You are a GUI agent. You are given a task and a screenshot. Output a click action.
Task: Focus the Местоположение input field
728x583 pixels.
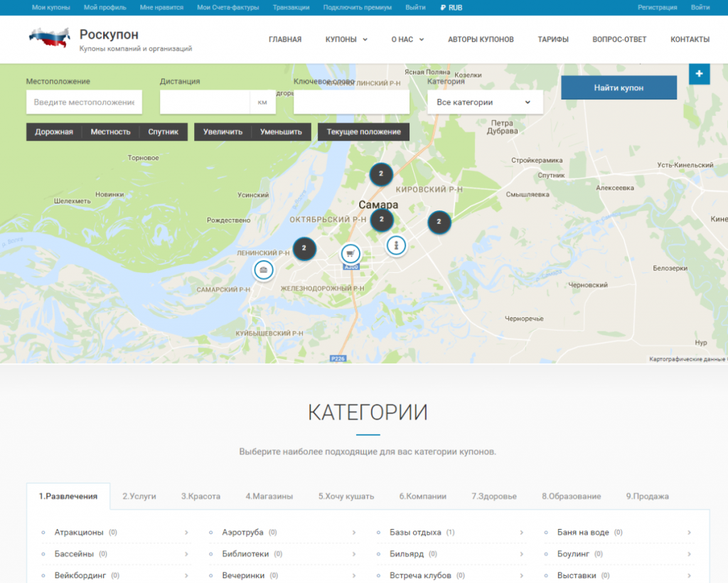(84, 102)
